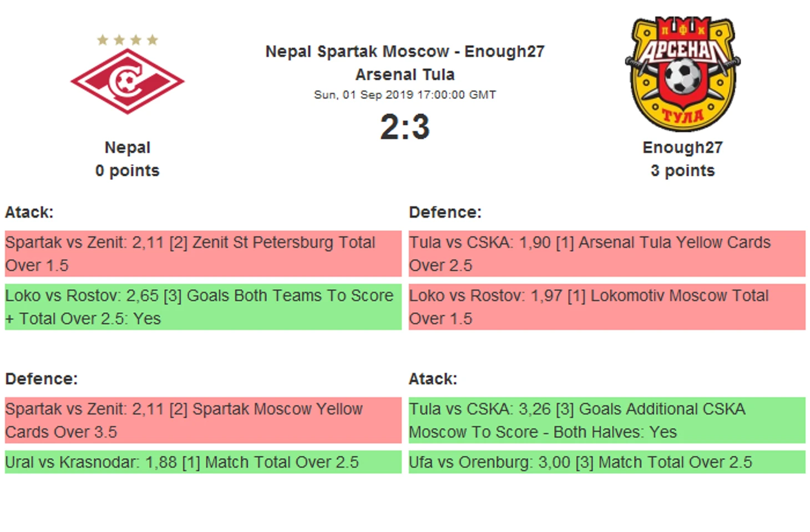The width and height of the screenshot is (810, 532).
Task: Select Spartak Moscow Yellow Cards Over 3.5 bet
Action: tap(203, 420)
